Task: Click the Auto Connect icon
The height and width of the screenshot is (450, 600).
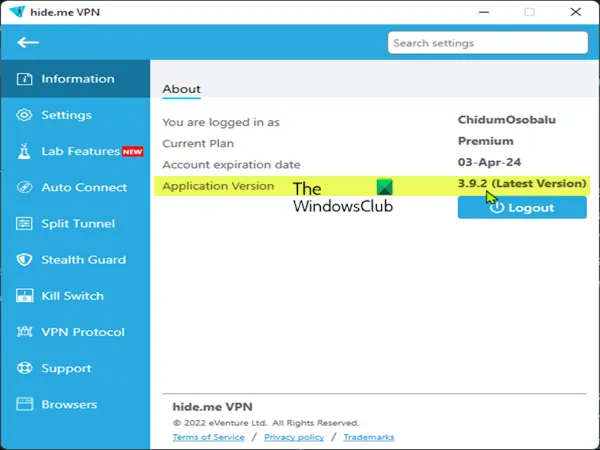Action: click(24, 188)
